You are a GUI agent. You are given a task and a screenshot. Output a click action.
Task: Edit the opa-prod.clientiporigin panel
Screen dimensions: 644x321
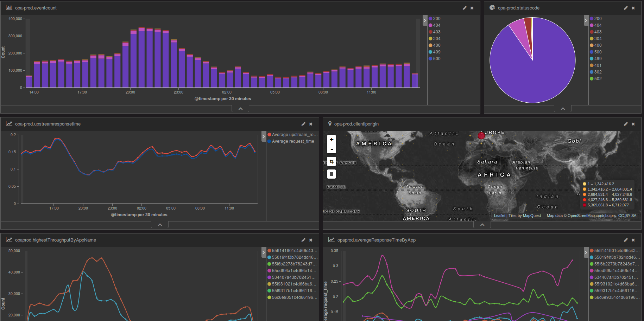point(626,124)
